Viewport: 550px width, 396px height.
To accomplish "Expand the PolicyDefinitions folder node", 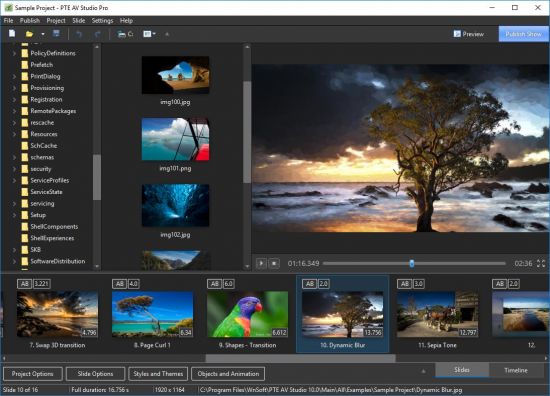I will [14, 53].
